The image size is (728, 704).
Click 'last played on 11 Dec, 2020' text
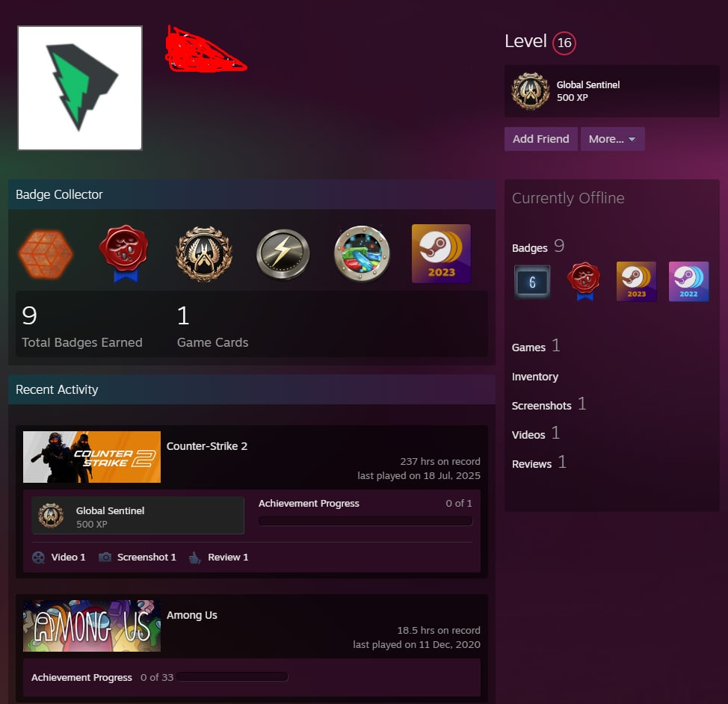(416, 645)
